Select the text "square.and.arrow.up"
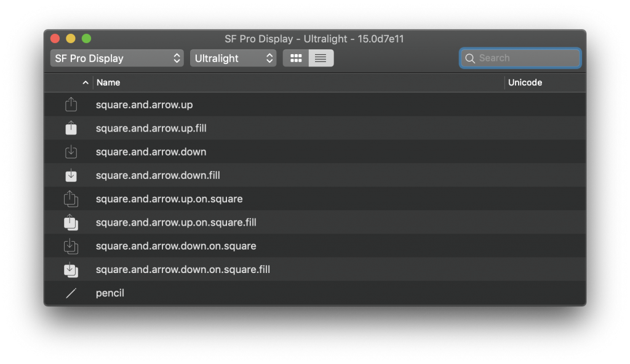 coord(144,105)
